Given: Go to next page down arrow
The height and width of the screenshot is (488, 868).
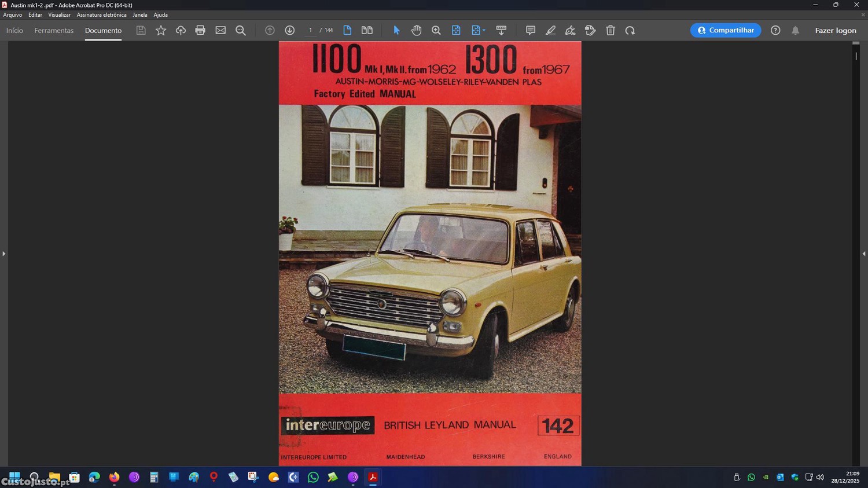Looking at the screenshot, I should tap(290, 31).
